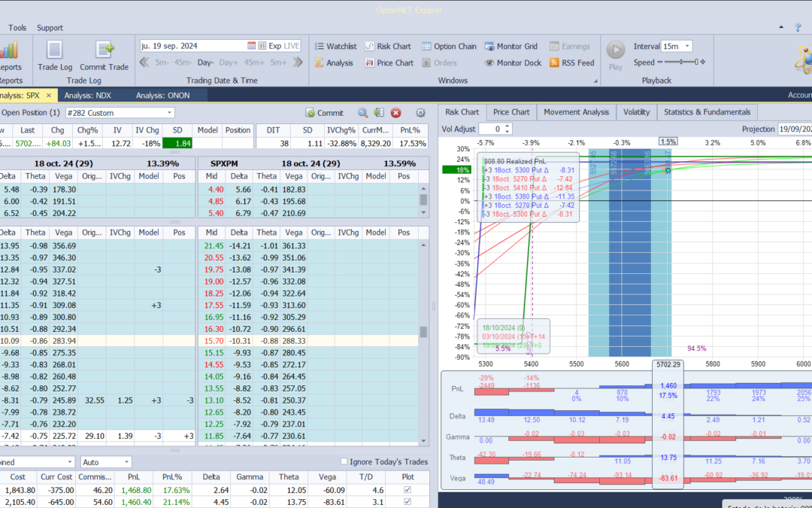This screenshot has width=812, height=508.
Task: Open the Watchlist window
Action: [x=335, y=46]
